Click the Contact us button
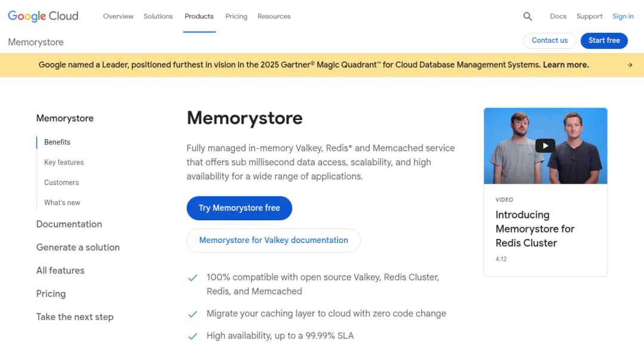644x363 pixels. pyautogui.click(x=550, y=40)
